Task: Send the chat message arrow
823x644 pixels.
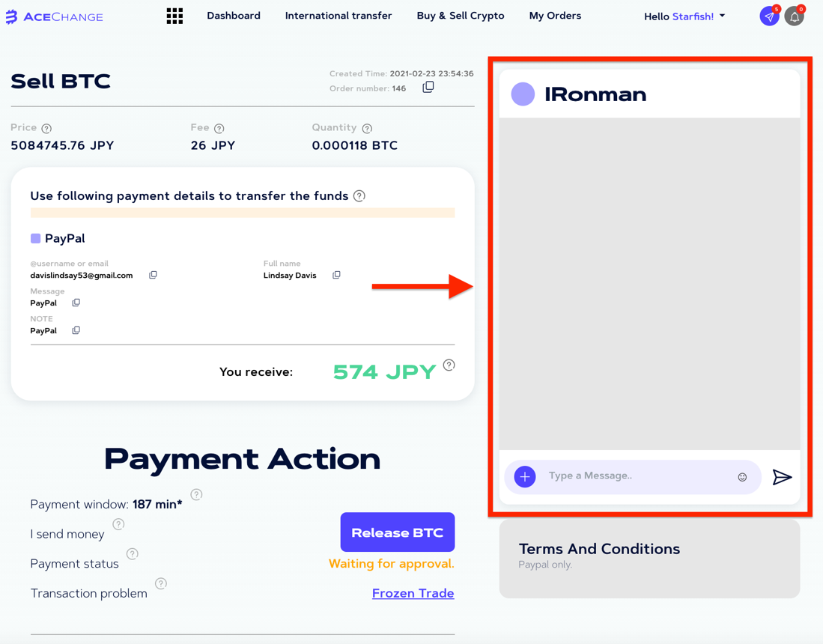Action: tap(782, 477)
